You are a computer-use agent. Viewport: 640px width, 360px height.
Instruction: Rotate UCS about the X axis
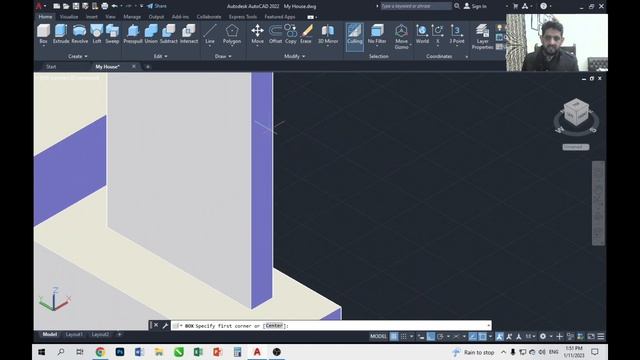438,34
